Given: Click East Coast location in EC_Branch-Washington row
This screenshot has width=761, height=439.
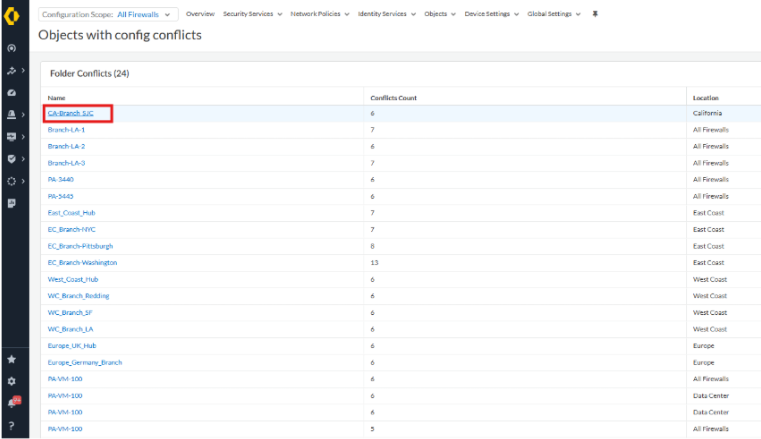Looking at the screenshot, I should 708,263.
